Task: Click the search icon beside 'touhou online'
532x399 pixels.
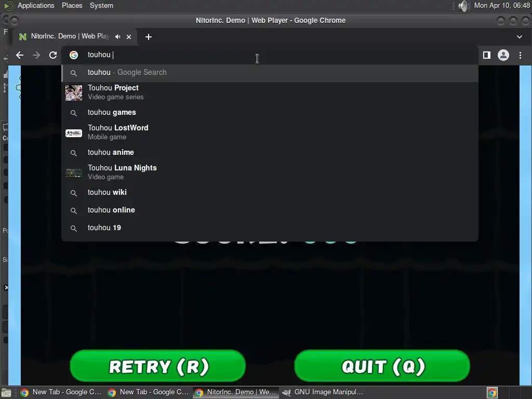Action: (x=74, y=211)
